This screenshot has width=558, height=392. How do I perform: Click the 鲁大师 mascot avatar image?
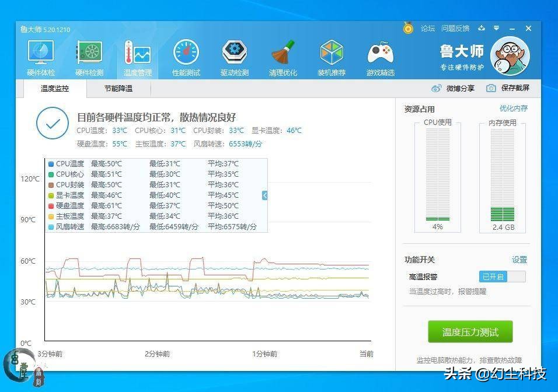[510, 57]
